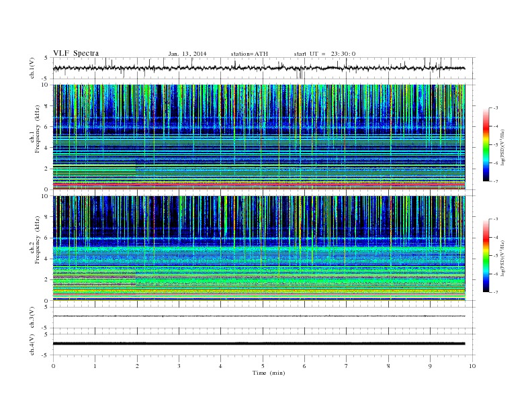Viewport: 532px width, 411px height.
Task: Click the ch.1 spectrogram color scale bar
Action: (486, 144)
